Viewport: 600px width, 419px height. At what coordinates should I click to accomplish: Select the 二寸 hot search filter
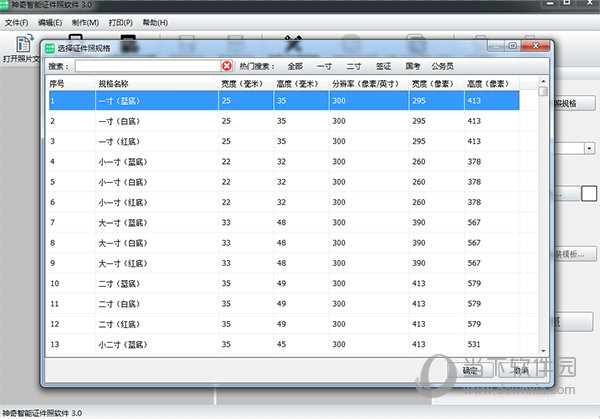(354, 67)
